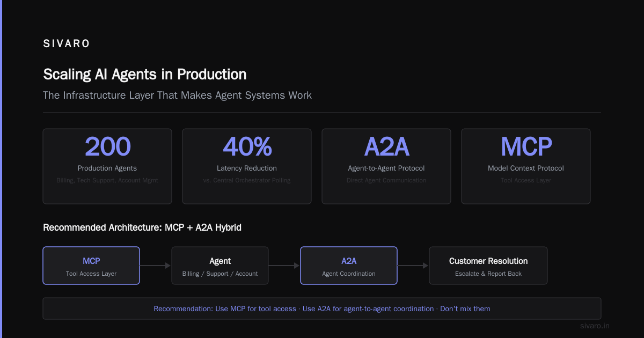Screen dimensions: 644x338
Task: Click "Direct Agent Communication" caption
Action: (x=386, y=180)
